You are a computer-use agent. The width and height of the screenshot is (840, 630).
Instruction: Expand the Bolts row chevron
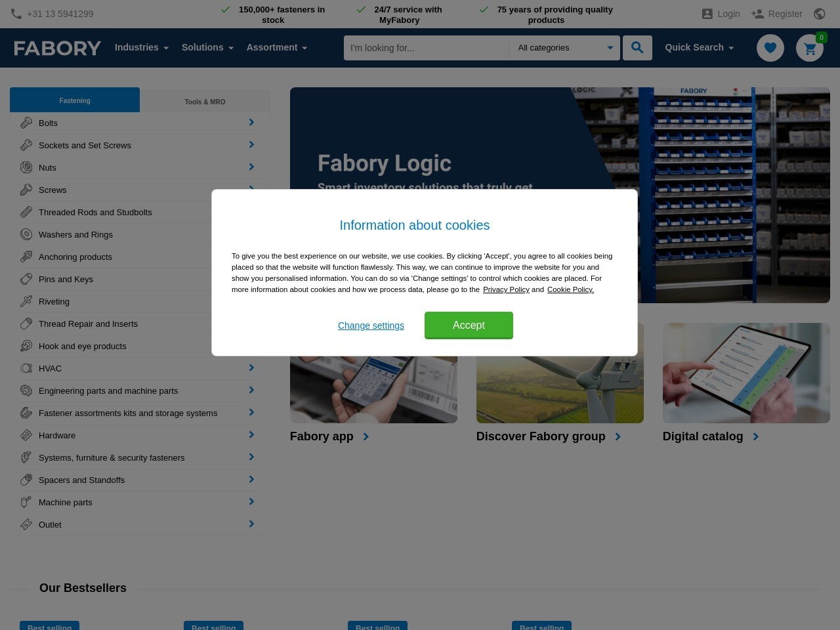point(251,122)
